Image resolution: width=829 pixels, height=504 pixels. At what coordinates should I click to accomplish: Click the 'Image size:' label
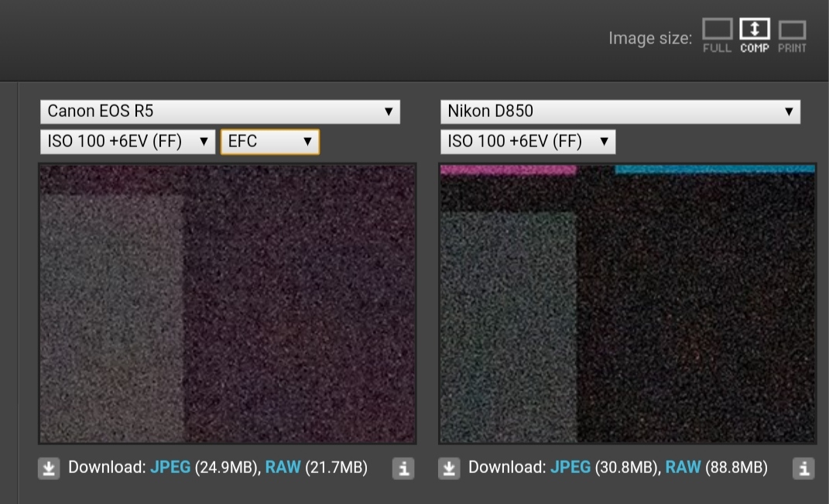point(650,38)
